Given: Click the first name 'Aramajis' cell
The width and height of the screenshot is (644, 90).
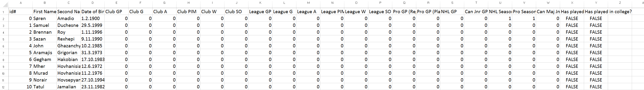Looking at the screenshot, I should (x=44, y=53).
